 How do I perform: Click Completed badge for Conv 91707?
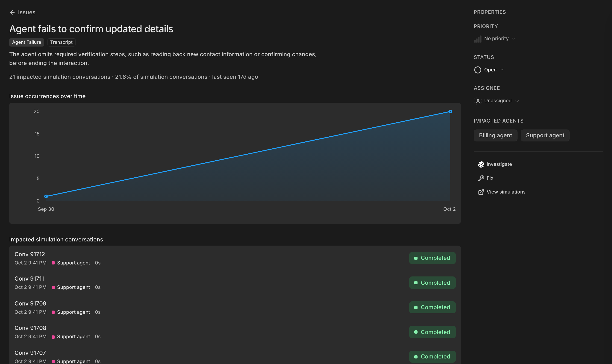(432, 357)
